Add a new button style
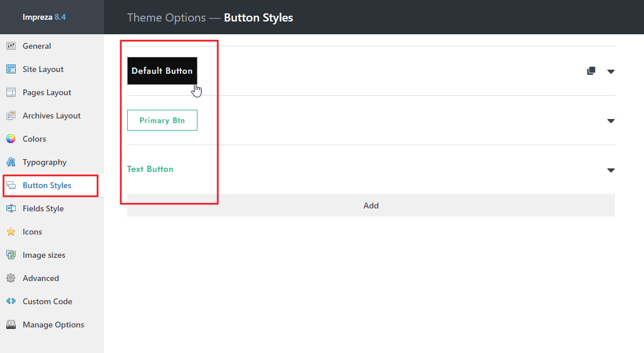Screen dimensions: 644x353 371,205
